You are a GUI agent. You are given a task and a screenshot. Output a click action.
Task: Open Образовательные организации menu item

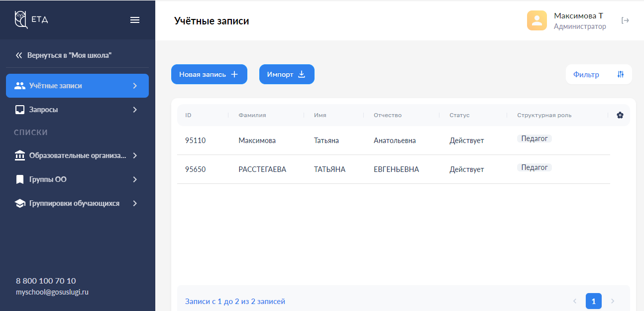point(77,155)
